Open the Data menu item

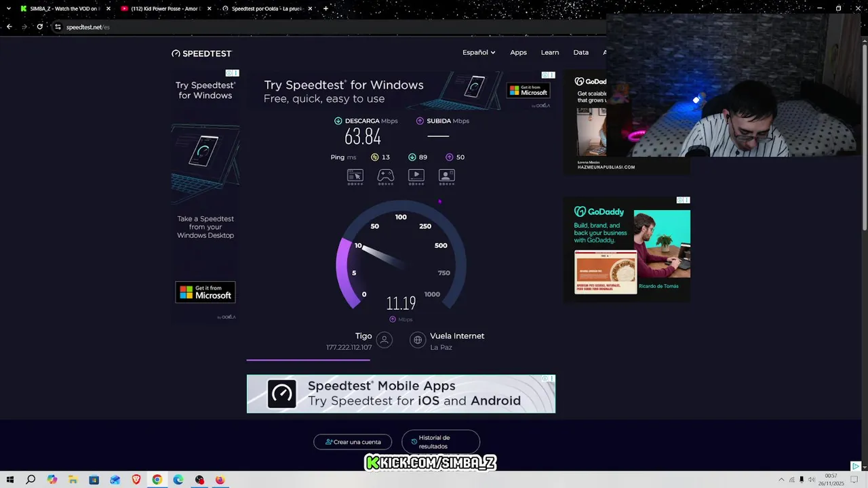point(581,52)
